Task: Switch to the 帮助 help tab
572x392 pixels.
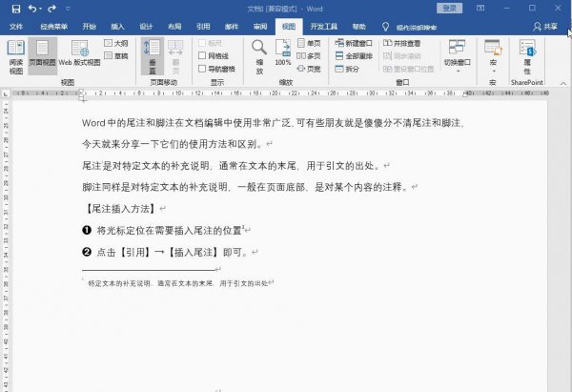Action: [x=359, y=27]
